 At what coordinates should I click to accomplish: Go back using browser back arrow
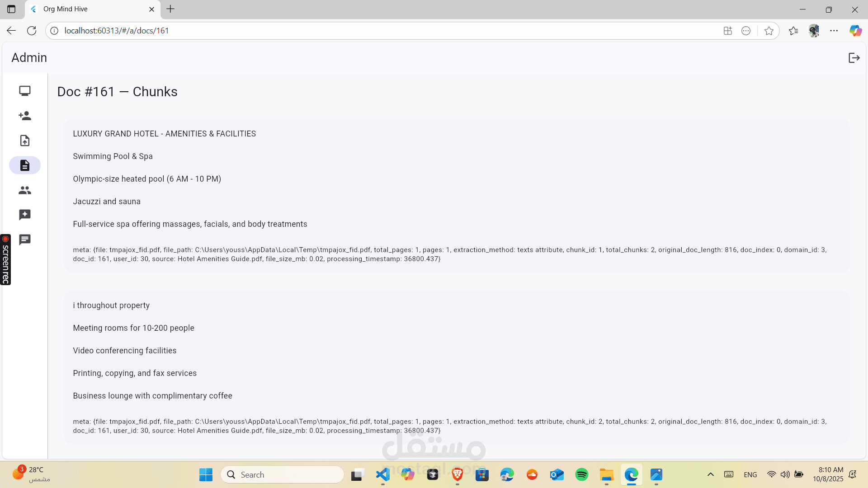(x=11, y=31)
